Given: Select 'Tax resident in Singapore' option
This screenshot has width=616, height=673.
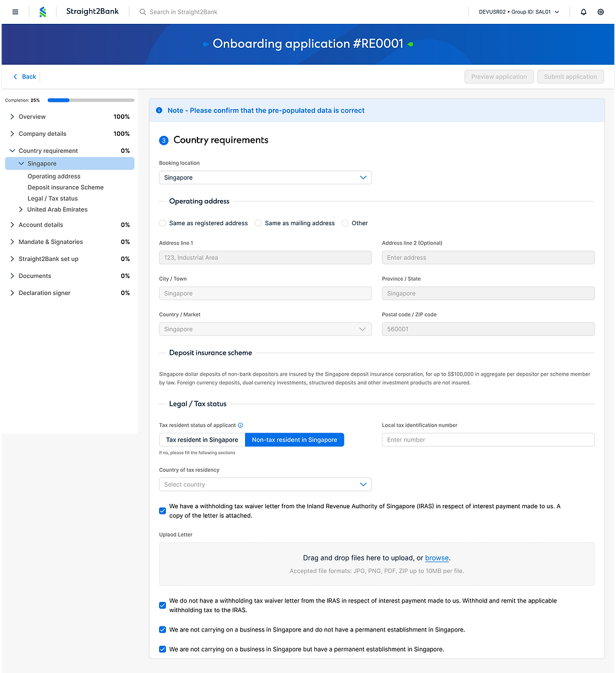Looking at the screenshot, I should 202,440.
